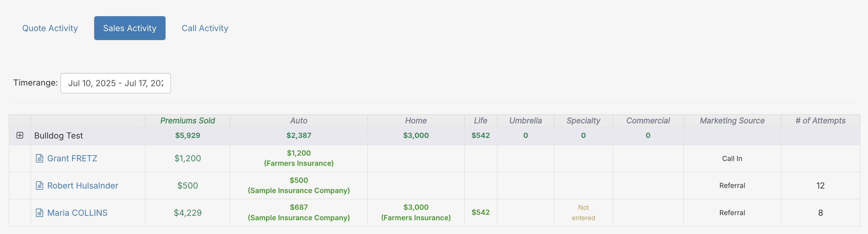
Task: Click the Auto column header
Action: pyautogui.click(x=299, y=121)
